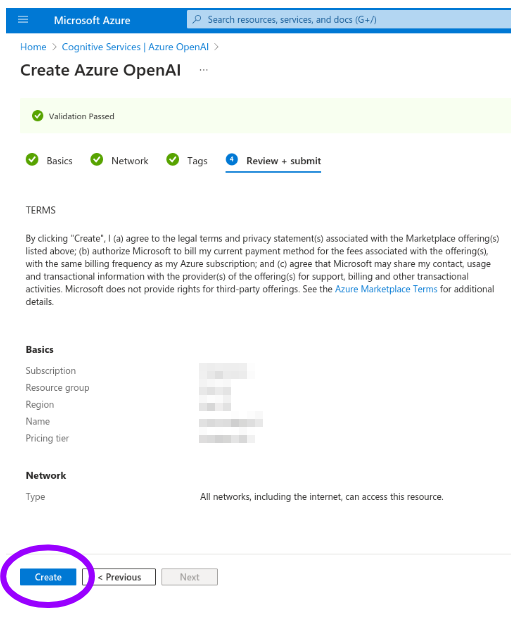Click the breadcrumb chevron after Azure OpenAI
The width and height of the screenshot is (511, 617).
(x=216, y=47)
